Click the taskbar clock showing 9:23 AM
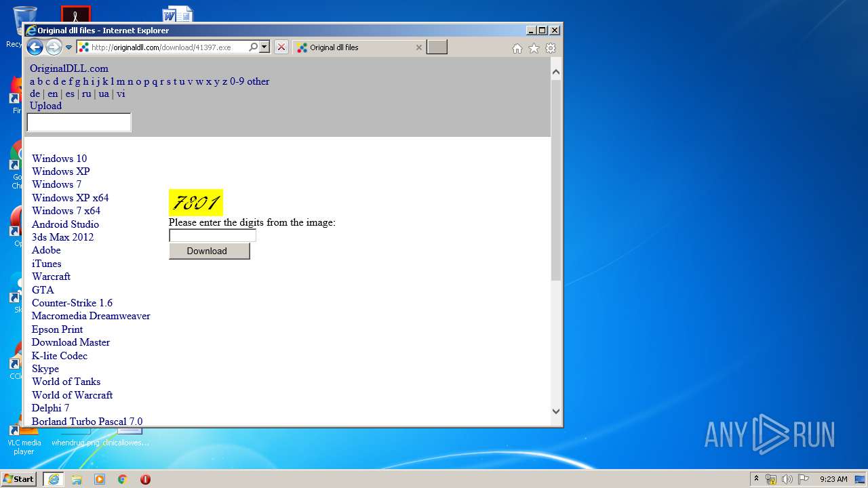Viewport: 868px width, 488px height. (x=833, y=479)
